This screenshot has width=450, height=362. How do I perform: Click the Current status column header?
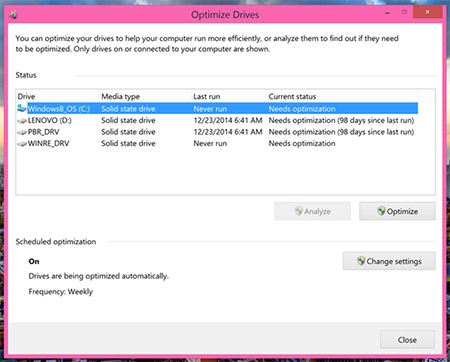click(292, 97)
